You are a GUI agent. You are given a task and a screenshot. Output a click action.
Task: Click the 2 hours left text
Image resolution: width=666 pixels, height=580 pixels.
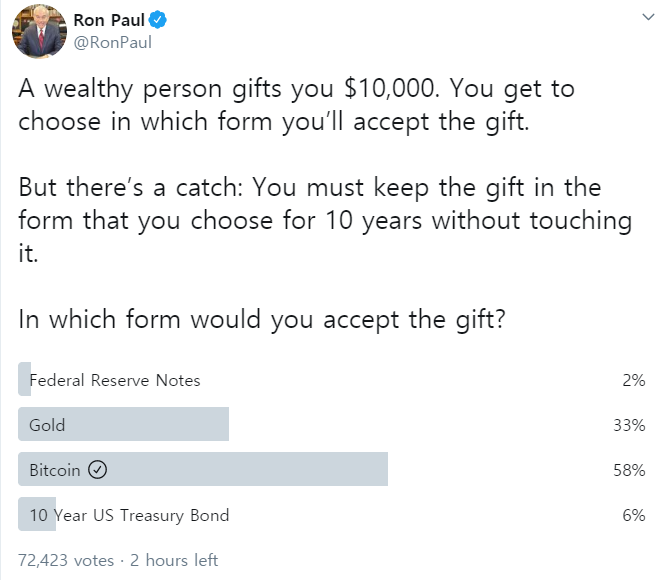(174, 560)
